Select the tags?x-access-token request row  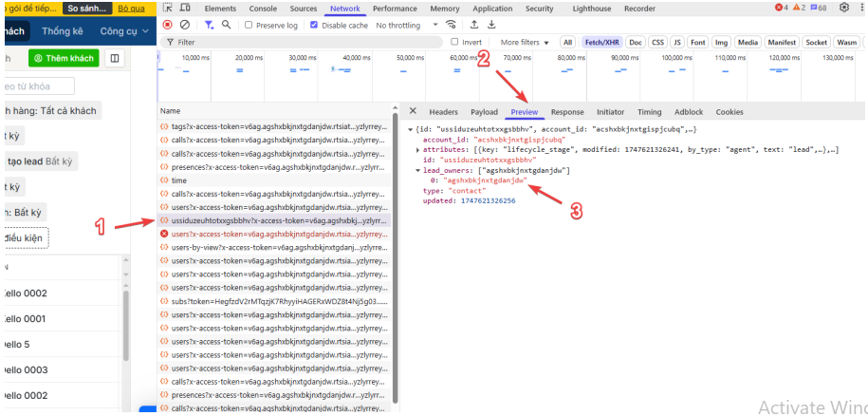(x=274, y=127)
